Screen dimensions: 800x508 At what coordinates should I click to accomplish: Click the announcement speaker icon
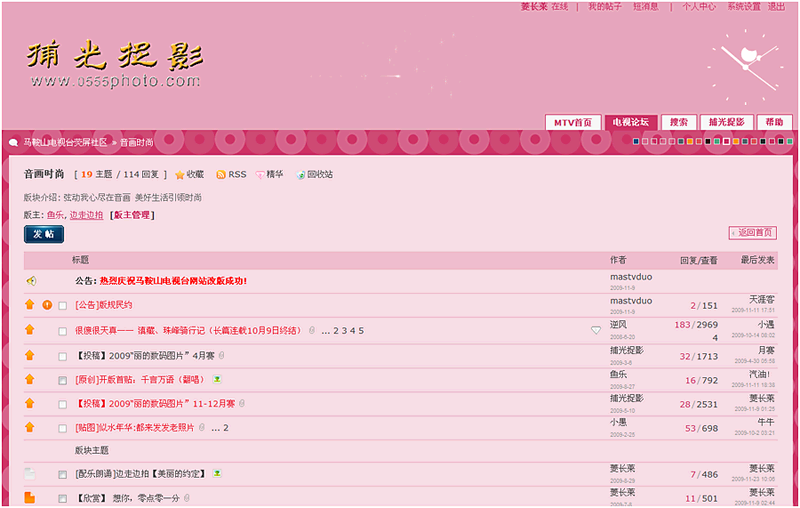[31, 281]
